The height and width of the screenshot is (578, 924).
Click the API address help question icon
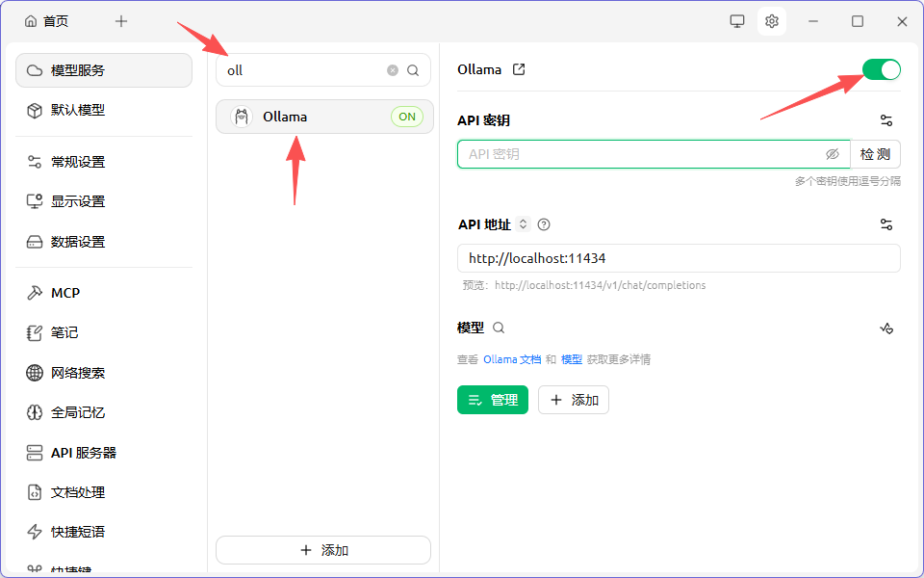click(544, 224)
